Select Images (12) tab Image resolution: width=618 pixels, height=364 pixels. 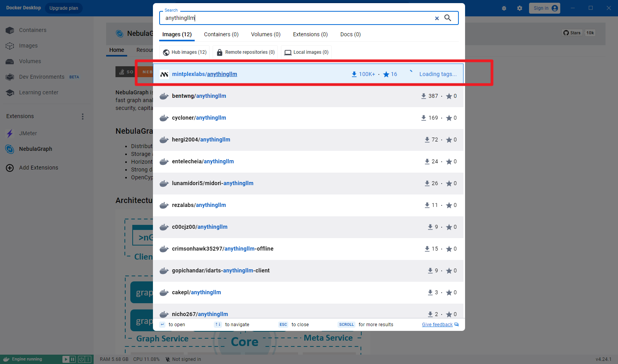click(177, 34)
